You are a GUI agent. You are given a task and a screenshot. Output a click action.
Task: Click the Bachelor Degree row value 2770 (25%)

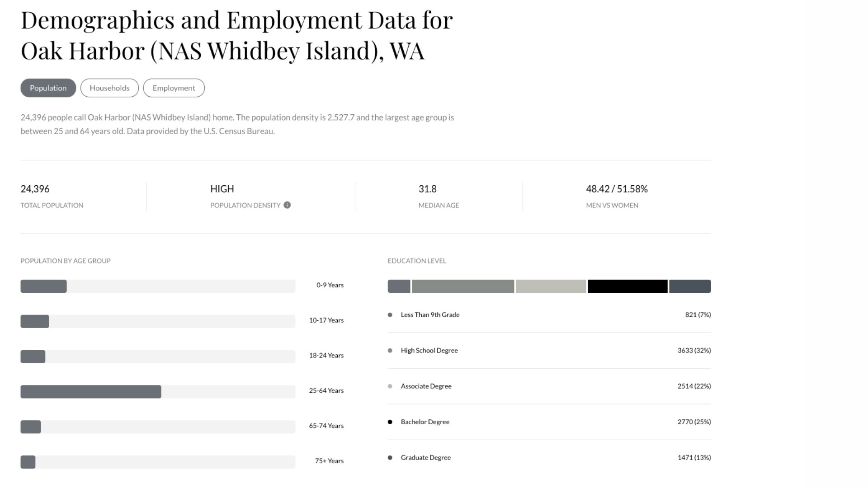click(694, 422)
